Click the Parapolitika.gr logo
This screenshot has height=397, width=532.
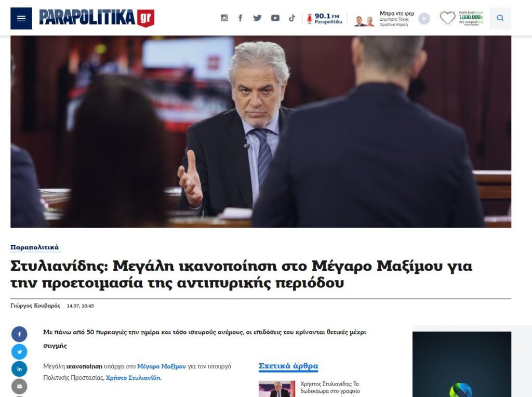click(x=97, y=18)
